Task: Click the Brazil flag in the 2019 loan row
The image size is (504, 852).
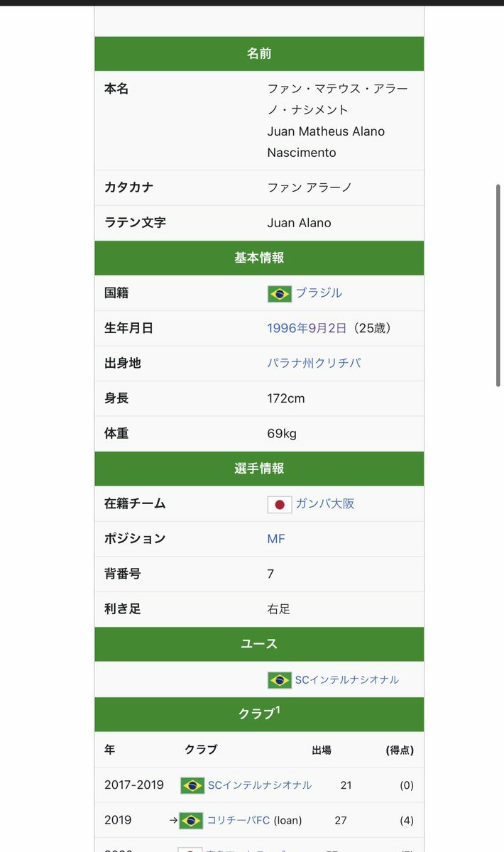Action: click(191, 821)
